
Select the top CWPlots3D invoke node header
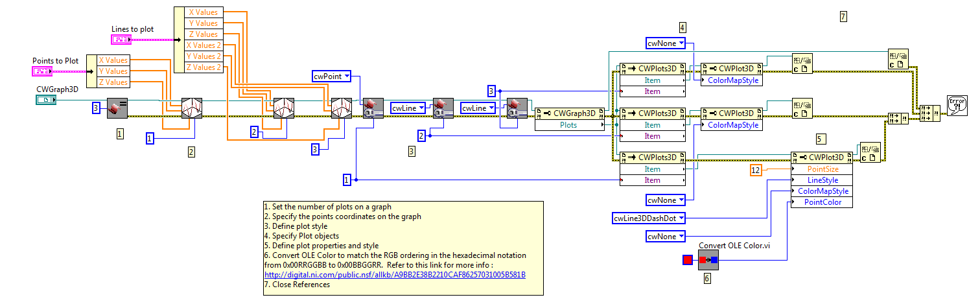coord(653,69)
